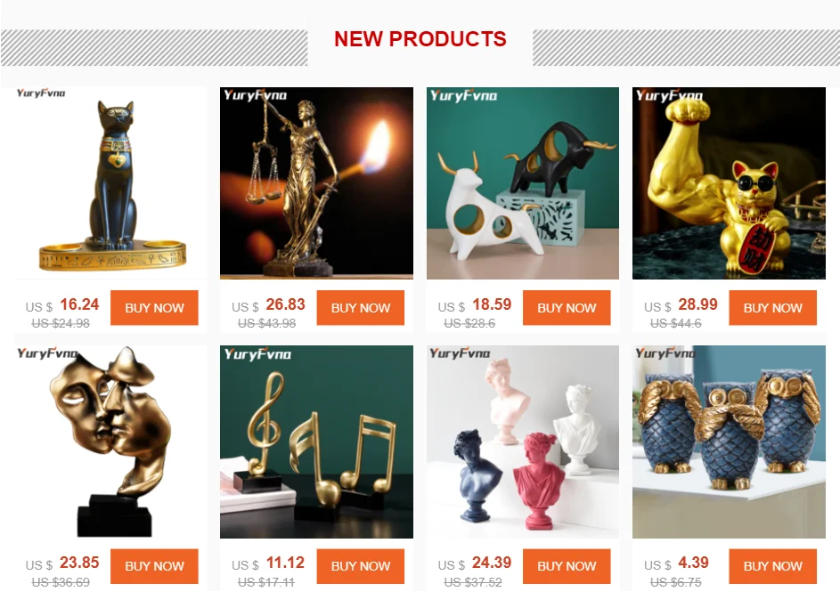The width and height of the screenshot is (840, 616).
Task: Click BUY NOW for the $26.83 item
Action: tap(361, 308)
